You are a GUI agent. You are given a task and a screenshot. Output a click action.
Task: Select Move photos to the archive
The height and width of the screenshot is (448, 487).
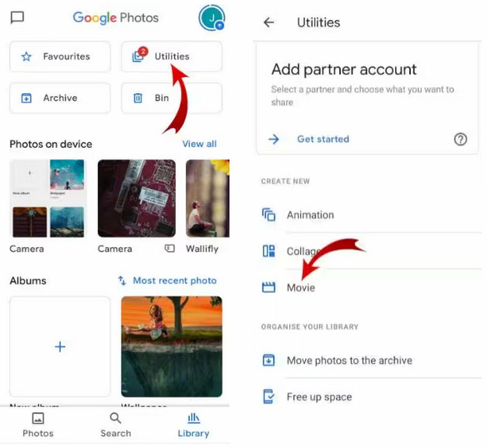coord(350,360)
